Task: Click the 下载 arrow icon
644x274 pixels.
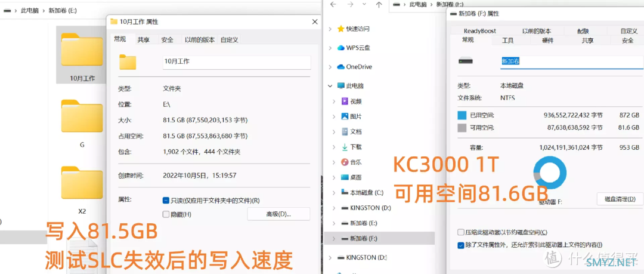Action: tap(345, 147)
